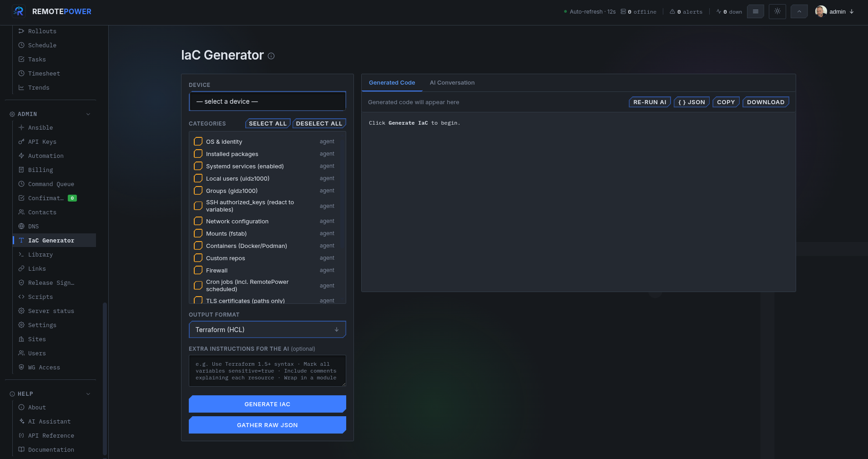Click the AI Assistant sparkle icon
Image resolution: width=868 pixels, height=459 pixels.
click(x=21, y=421)
